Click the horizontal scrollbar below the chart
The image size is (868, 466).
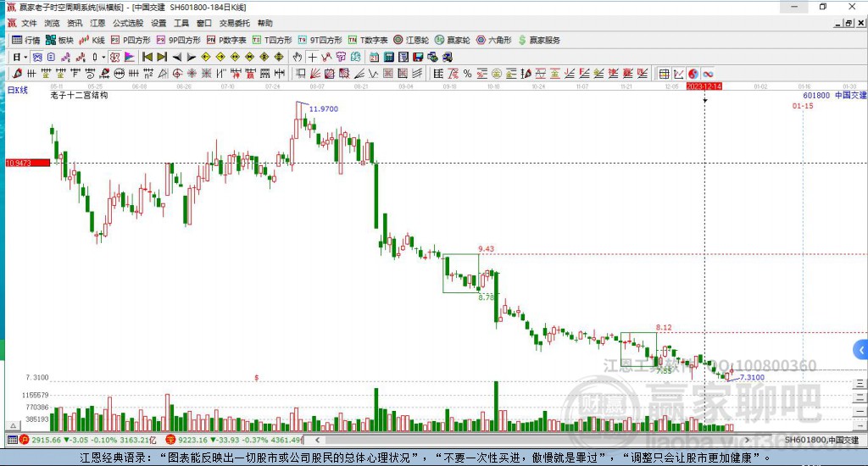tap(551, 441)
